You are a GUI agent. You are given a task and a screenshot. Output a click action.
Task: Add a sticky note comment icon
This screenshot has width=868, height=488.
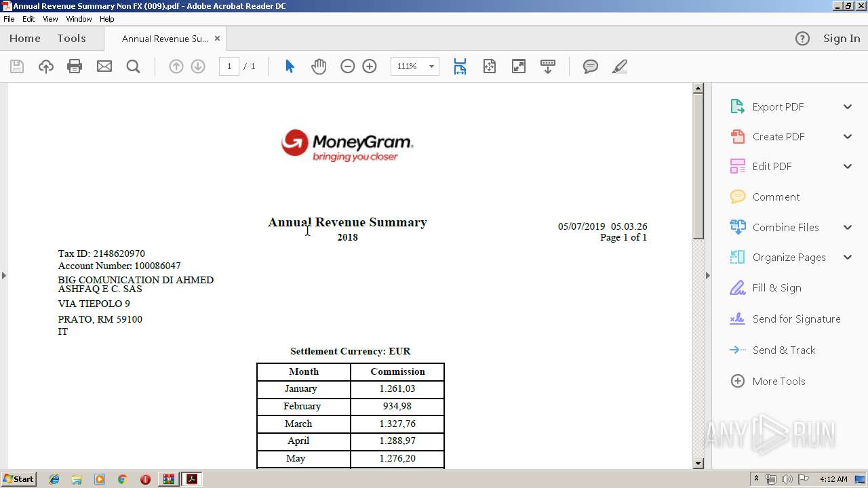click(x=591, y=66)
